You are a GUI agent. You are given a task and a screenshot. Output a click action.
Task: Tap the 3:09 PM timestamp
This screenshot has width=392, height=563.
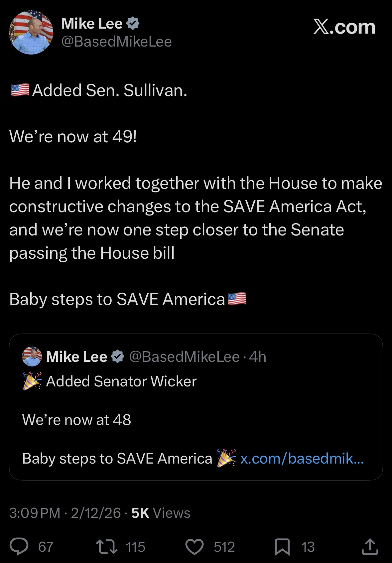coord(35,513)
